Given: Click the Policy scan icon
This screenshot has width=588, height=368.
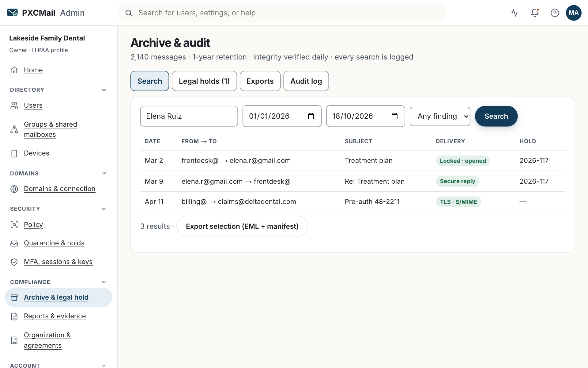Looking at the screenshot, I should (14, 224).
